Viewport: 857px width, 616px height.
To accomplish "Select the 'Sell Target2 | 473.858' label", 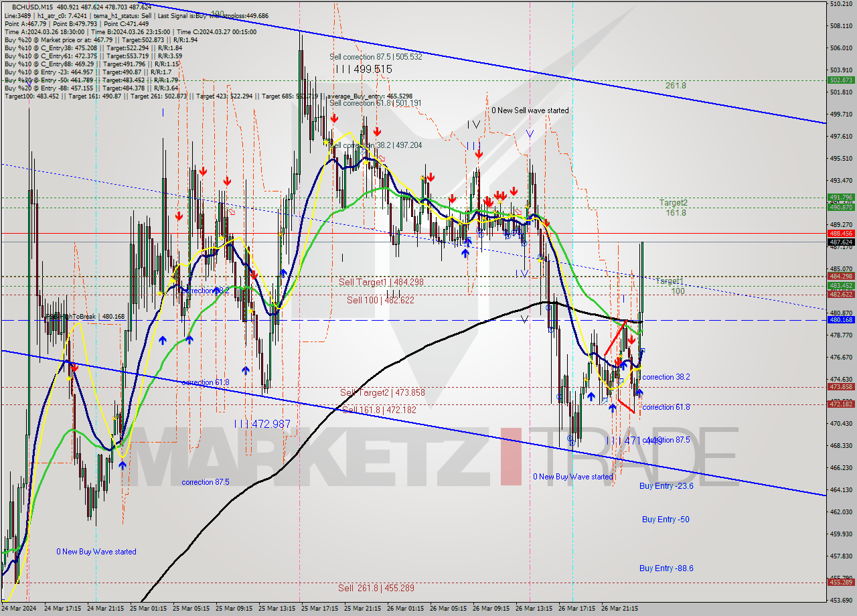I will [382, 392].
